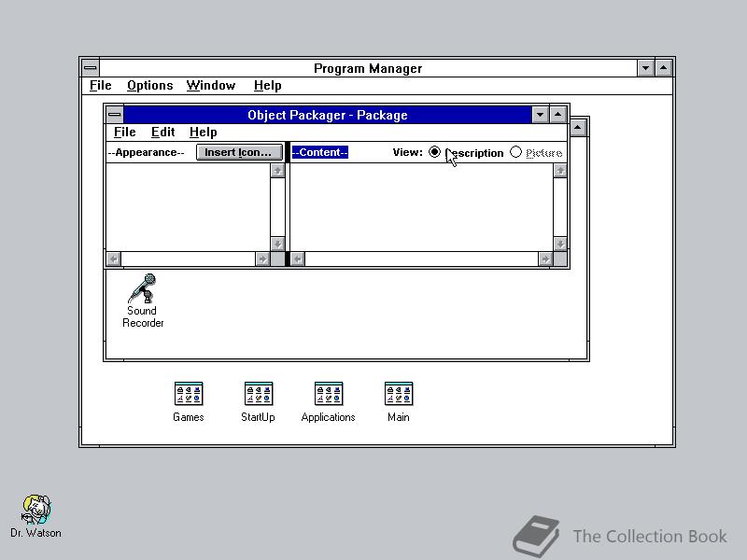Minimize the Program Manager window
The image size is (747, 560).
pos(645,68)
